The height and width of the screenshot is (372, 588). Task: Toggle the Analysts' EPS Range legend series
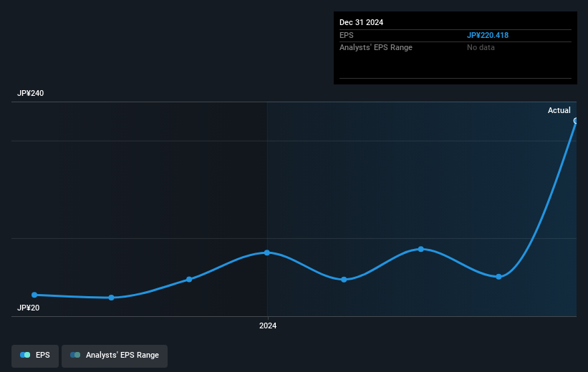[x=115, y=356]
